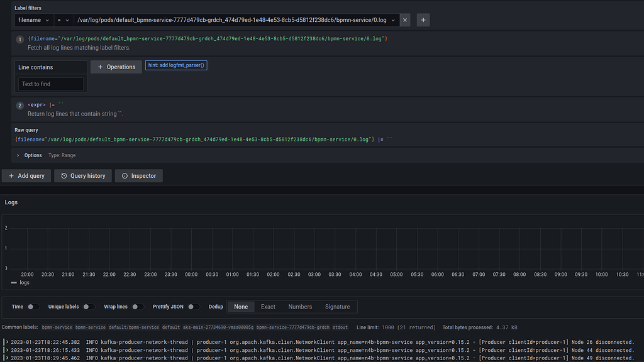
Task: Switch Dedup mode to Signature
Action: coord(337,306)
